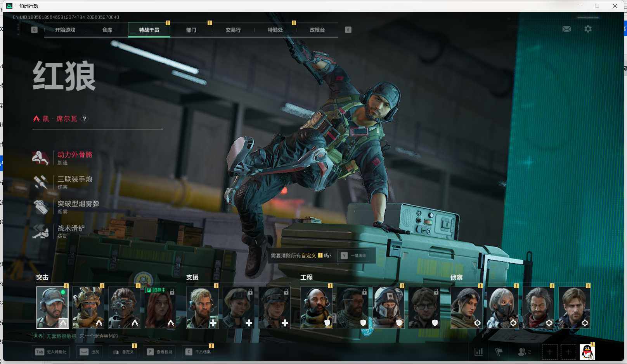Click the 突击 category heading
Image resolution: width=627 pixels, height=364 pixels.
click(x=42, y=278)
